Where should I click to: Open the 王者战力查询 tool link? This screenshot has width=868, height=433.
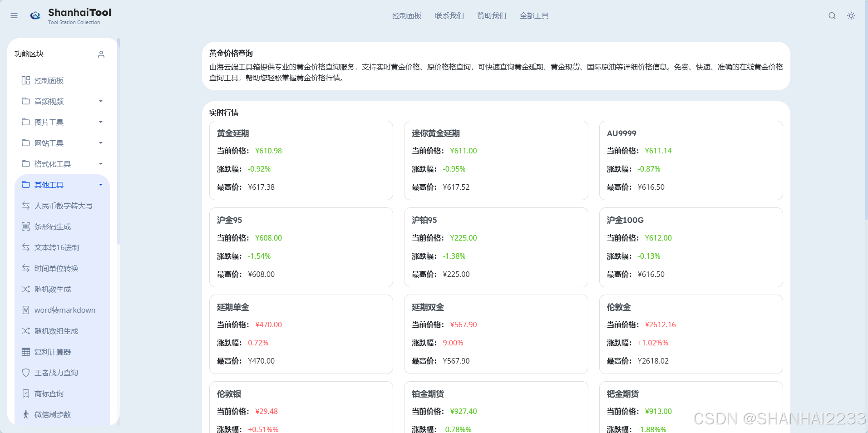point(56,373)
